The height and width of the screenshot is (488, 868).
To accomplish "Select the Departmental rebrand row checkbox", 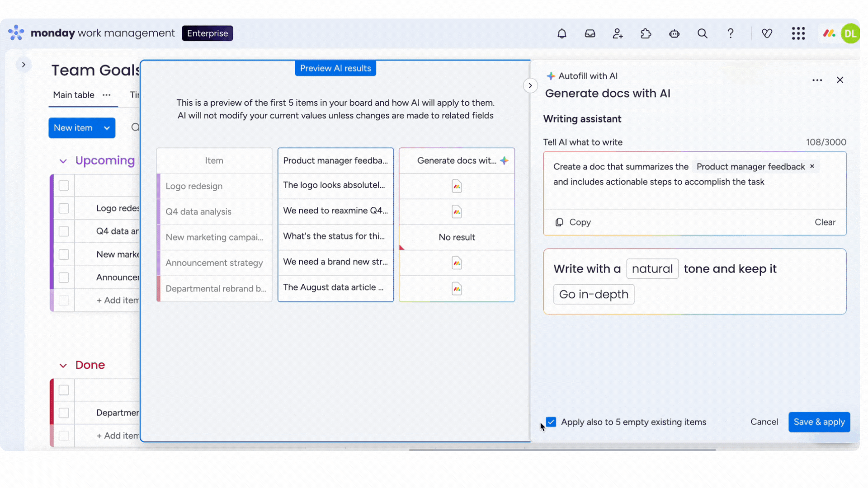I will (64, 413).
